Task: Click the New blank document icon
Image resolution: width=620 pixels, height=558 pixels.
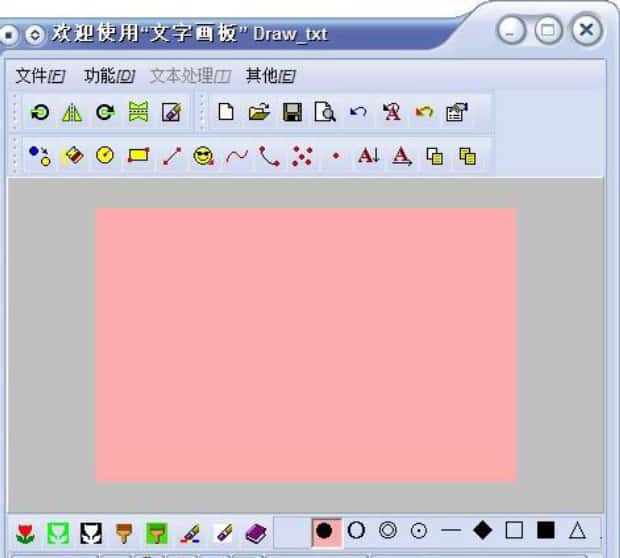Action: (226, 113)
